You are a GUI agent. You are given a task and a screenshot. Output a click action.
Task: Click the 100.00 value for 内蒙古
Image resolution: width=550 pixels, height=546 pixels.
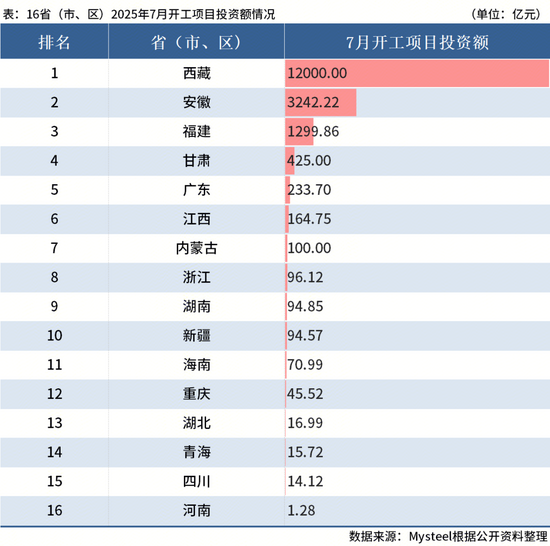click(x=309, y=248)
